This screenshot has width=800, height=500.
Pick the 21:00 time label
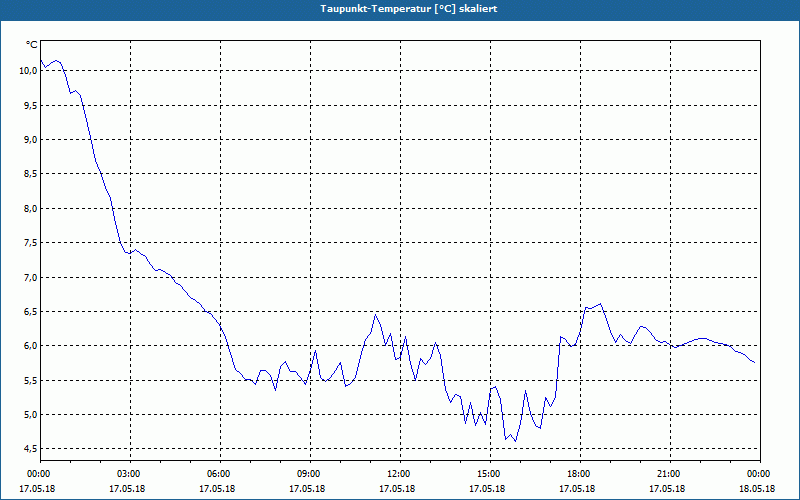coord(667,474)
